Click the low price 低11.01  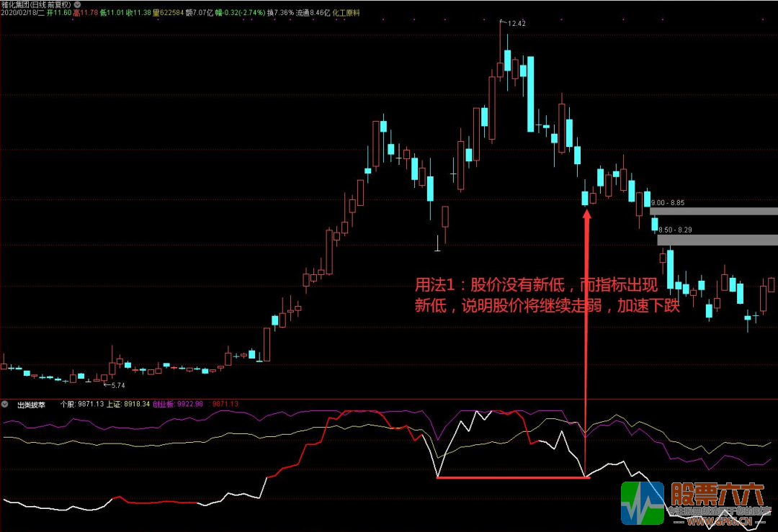point(112,13)
